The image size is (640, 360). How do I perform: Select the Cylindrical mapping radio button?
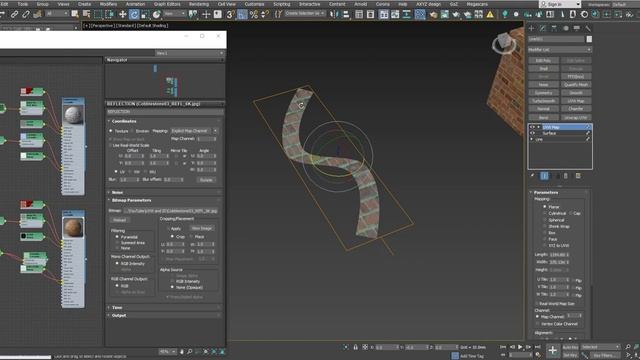(x=544, y=213)
